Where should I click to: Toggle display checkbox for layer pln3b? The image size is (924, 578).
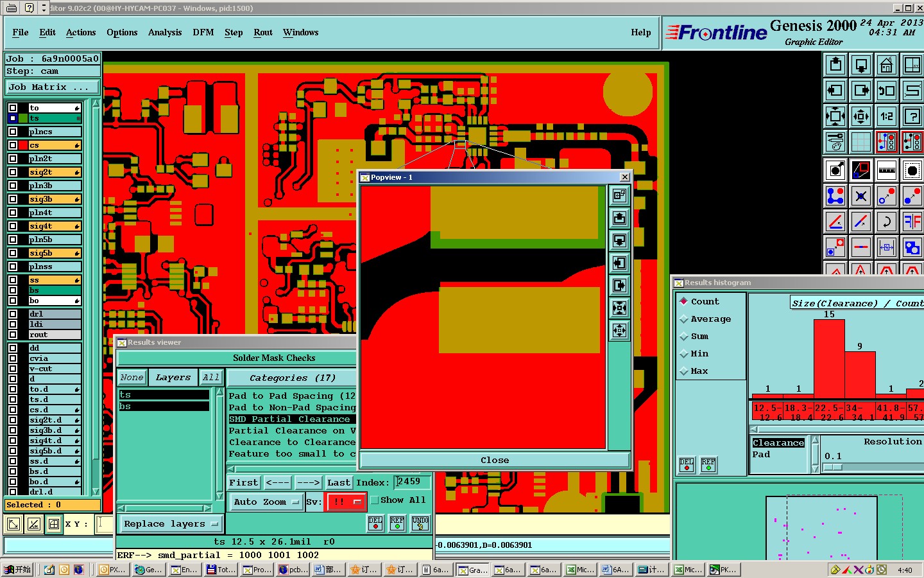13,186
